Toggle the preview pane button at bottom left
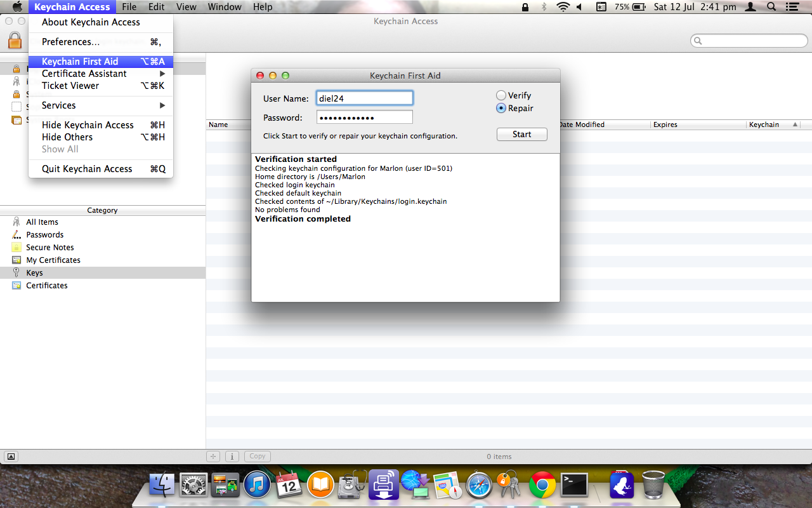Viewport: 812px width, 508px height. click(x=11, y=456)
